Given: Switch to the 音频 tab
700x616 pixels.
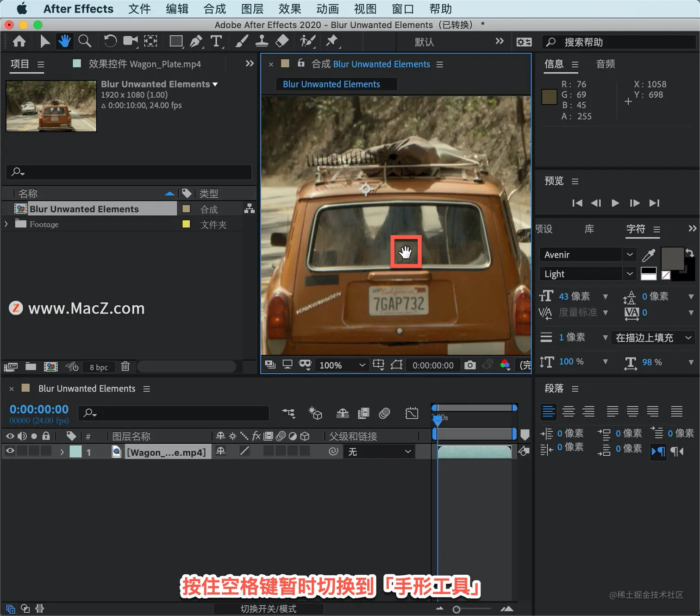Looking at the screenshot, I should (605, 64).
